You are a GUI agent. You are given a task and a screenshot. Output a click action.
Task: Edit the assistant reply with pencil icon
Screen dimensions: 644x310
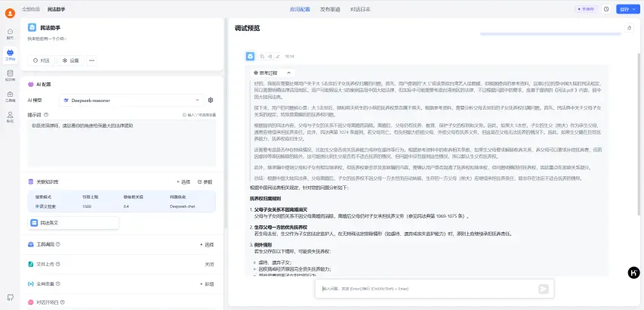tap(278, 56)
